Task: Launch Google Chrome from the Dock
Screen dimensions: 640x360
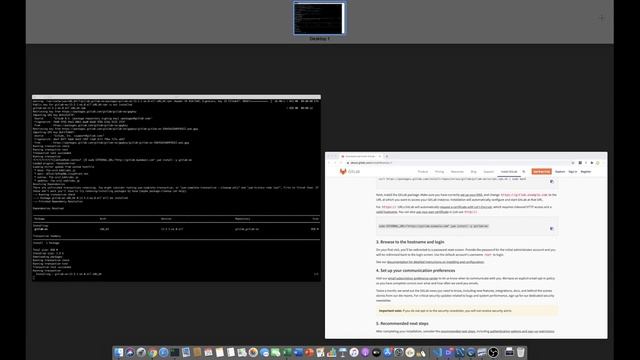Action: pos(152,353)
